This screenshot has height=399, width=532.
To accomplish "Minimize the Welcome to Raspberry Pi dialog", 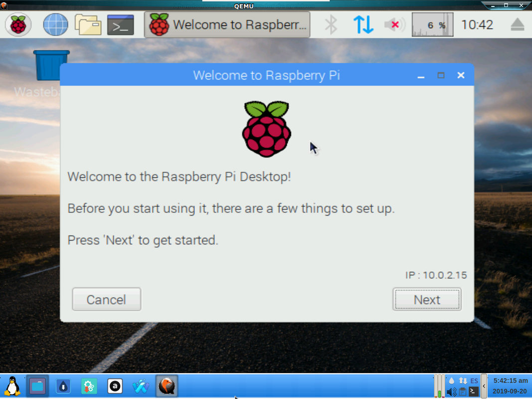I will (421, 75).
